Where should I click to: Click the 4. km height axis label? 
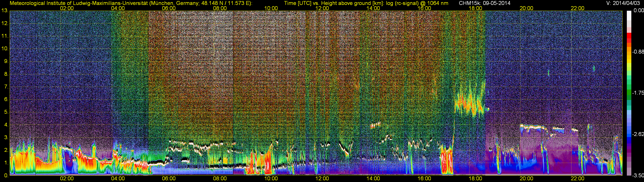pyautogui.click(x=6, y=125)
